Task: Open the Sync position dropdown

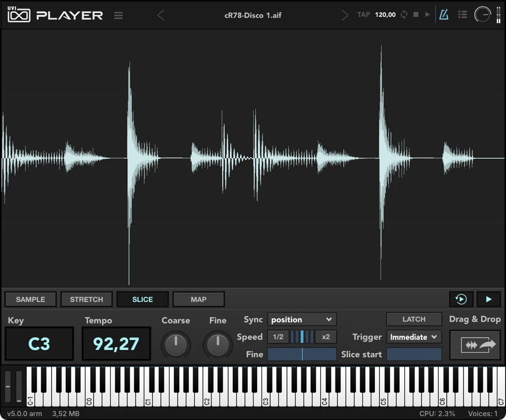Action: [302, 319]
